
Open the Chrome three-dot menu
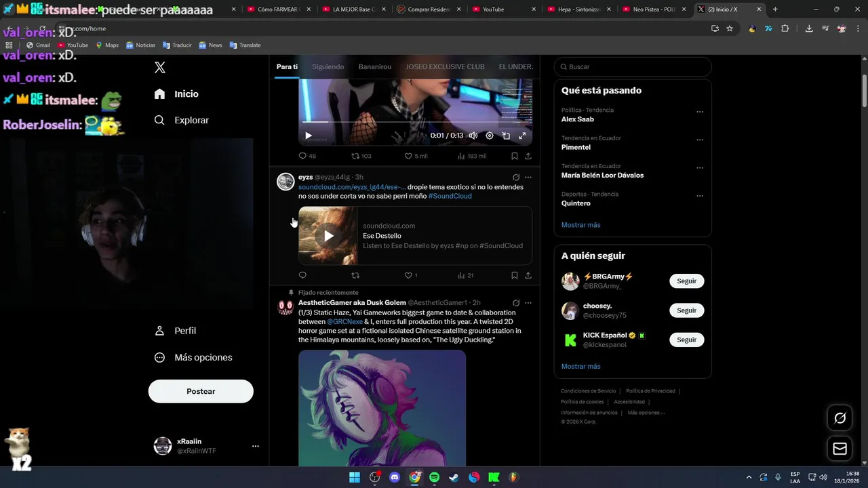858,28
